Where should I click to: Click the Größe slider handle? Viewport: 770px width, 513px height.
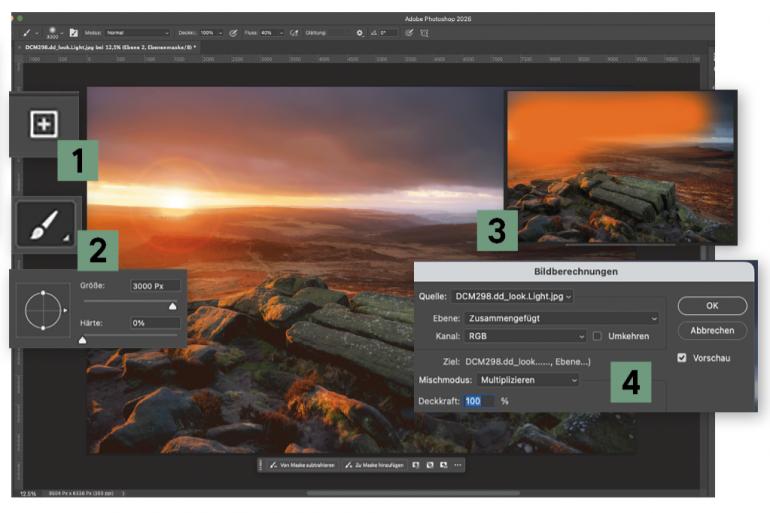pyautogui.click(x=172, y=306)
